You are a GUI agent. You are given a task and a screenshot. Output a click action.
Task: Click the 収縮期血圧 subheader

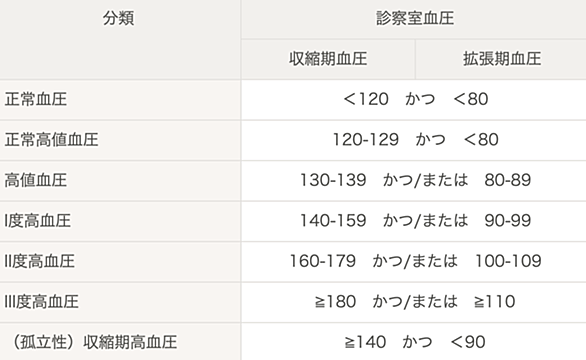click(x=328, y=59)
